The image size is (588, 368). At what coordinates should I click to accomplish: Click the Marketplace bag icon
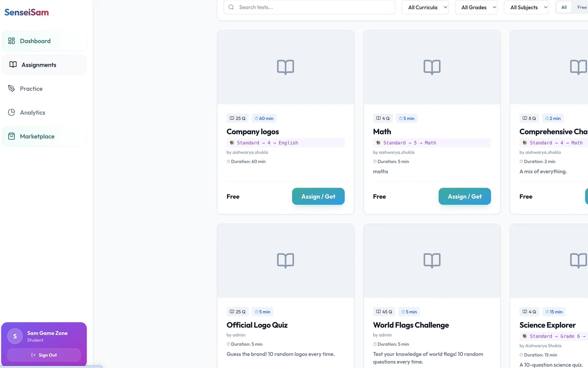pyautogui.click(x=11, y=136)
